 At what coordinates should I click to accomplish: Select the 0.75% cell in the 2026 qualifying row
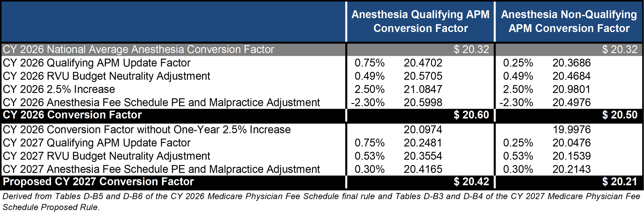tap(370, 63)
